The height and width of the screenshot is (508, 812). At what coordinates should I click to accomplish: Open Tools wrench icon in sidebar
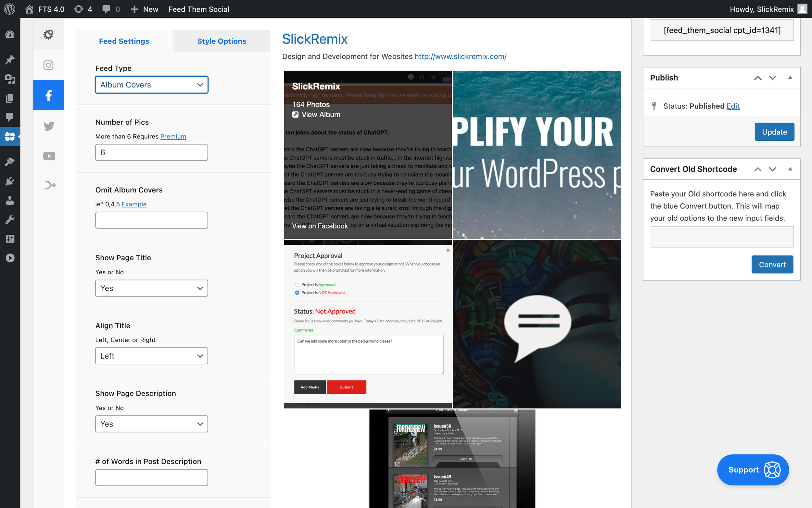pos(10,220)
